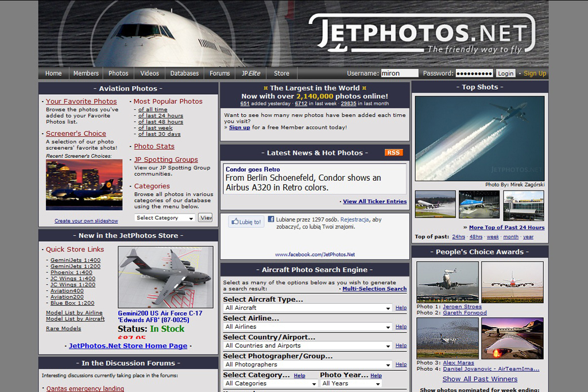Screen dimensions: 588x392
Task: Expand the All Airlines dropdown
Action: [308, 327]
